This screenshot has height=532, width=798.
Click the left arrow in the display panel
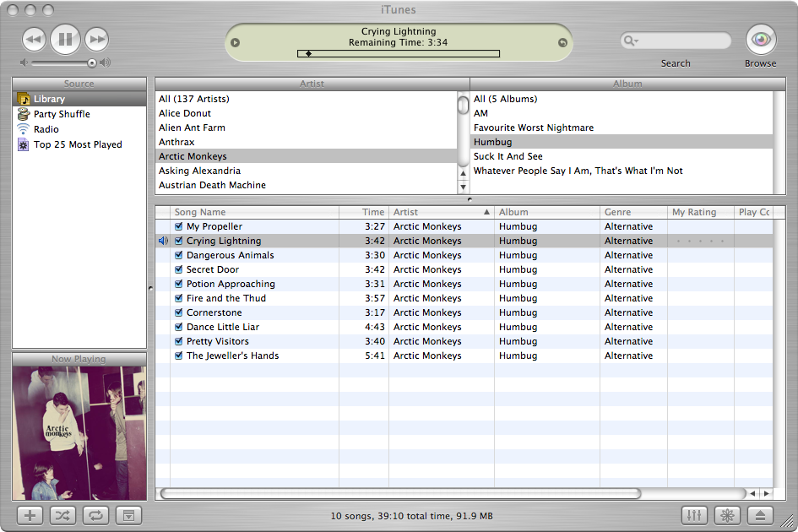(x=235, y=43)
